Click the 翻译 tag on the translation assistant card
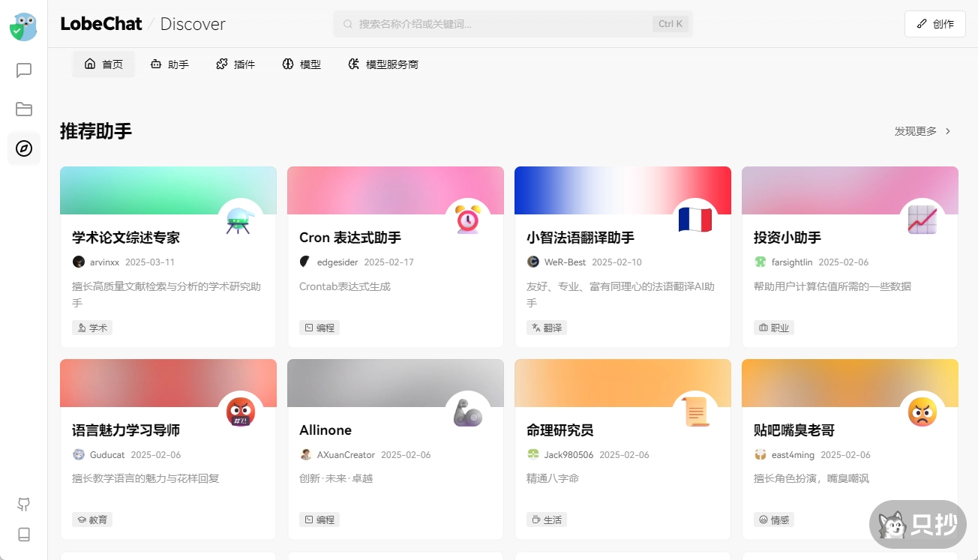 (547, 327)
